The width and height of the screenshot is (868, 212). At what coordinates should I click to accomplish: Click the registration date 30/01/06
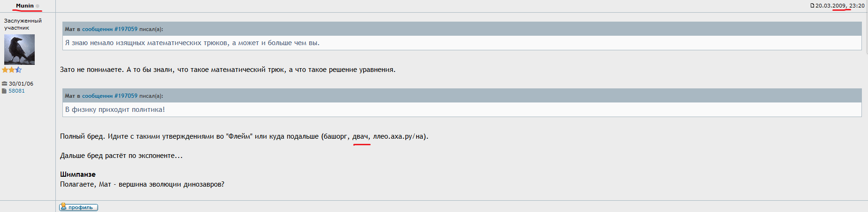click(21, 84)
